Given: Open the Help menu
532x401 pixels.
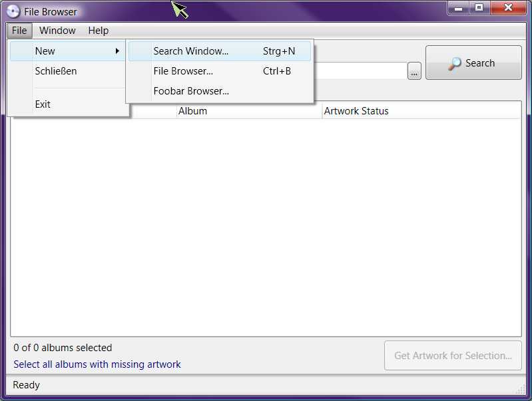Looking at the screenshot, I should click(x=99, y=31).
